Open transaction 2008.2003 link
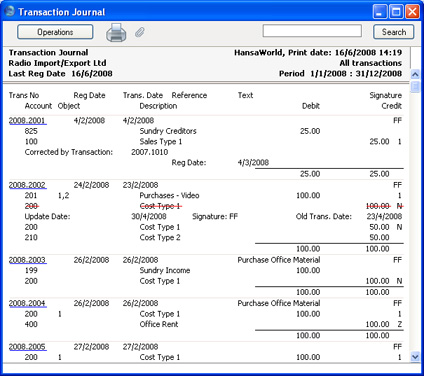This screenshot has width=424, height=376. (27, 260)
